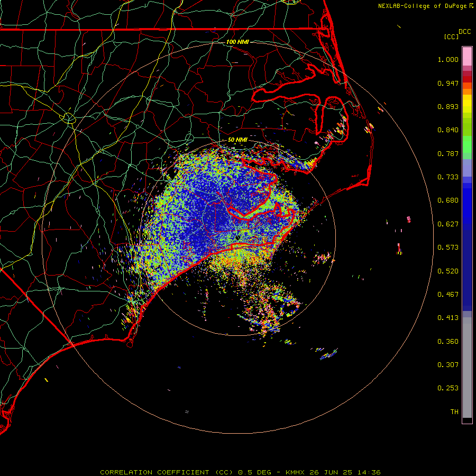Select the 0.307 legend value
This screenshot has width=476, height=476.
(x=448, y=365)
